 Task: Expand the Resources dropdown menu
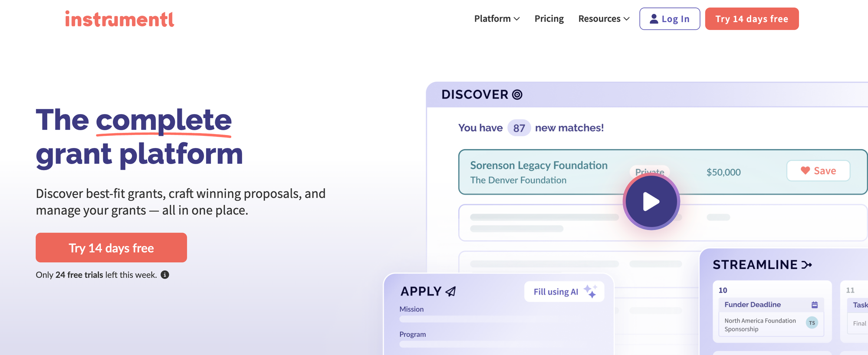click(x=604, y=19)
